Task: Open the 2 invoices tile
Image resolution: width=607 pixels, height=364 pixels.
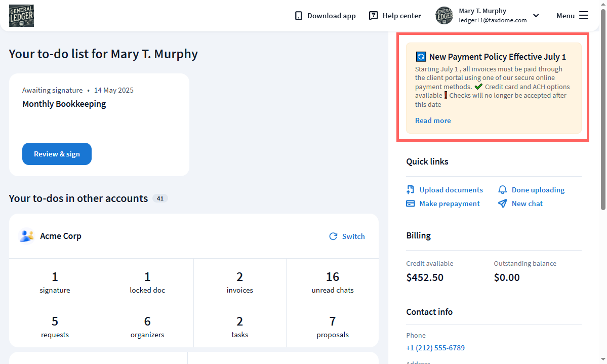Action: click(239, 281)
